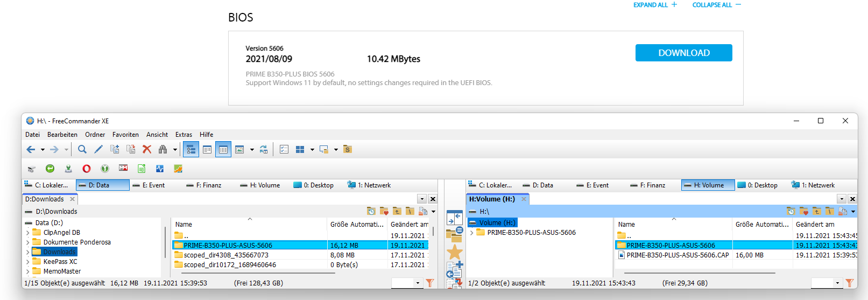Select MemoMaster folder in tree

(x=62, y=271)
